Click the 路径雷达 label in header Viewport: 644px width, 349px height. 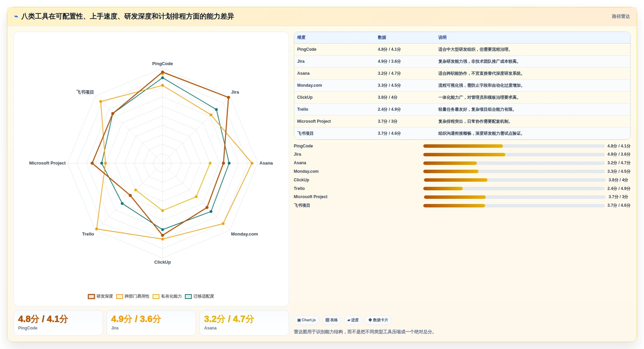coord(621,16)
